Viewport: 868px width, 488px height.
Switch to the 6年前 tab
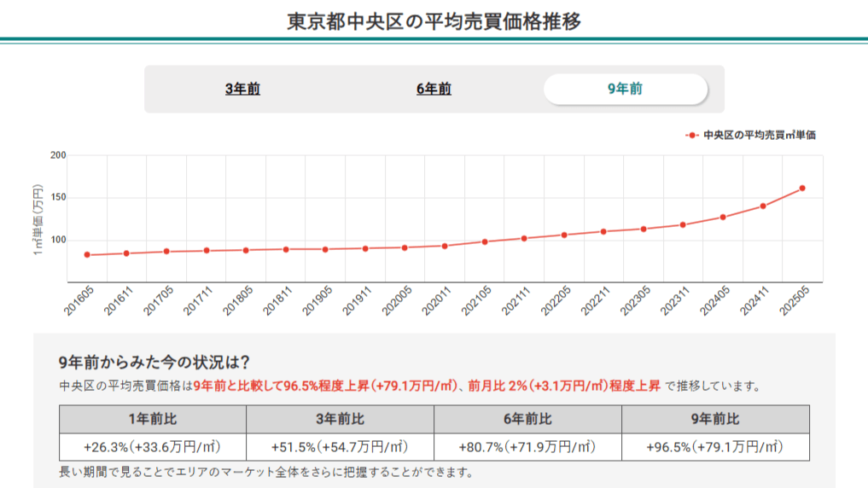click(434, 89)
